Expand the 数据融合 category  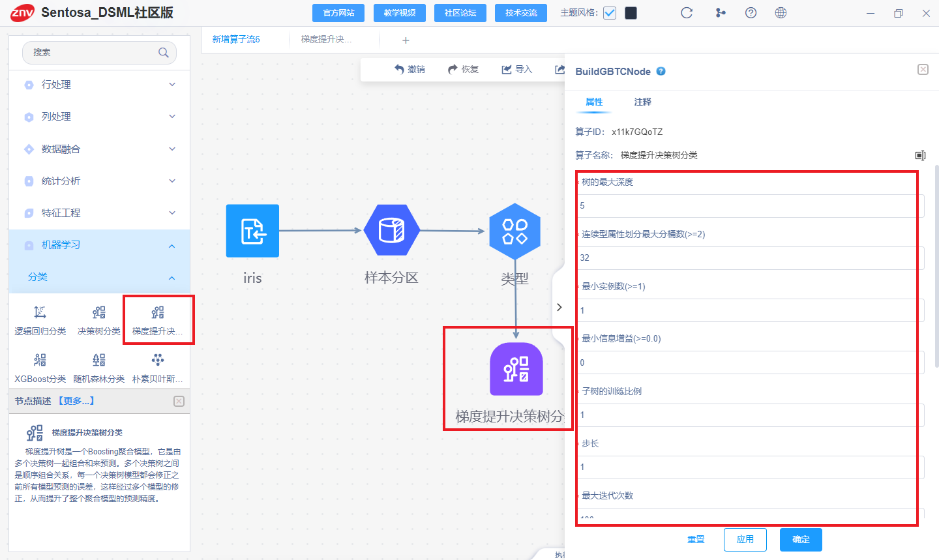[99, 149]
